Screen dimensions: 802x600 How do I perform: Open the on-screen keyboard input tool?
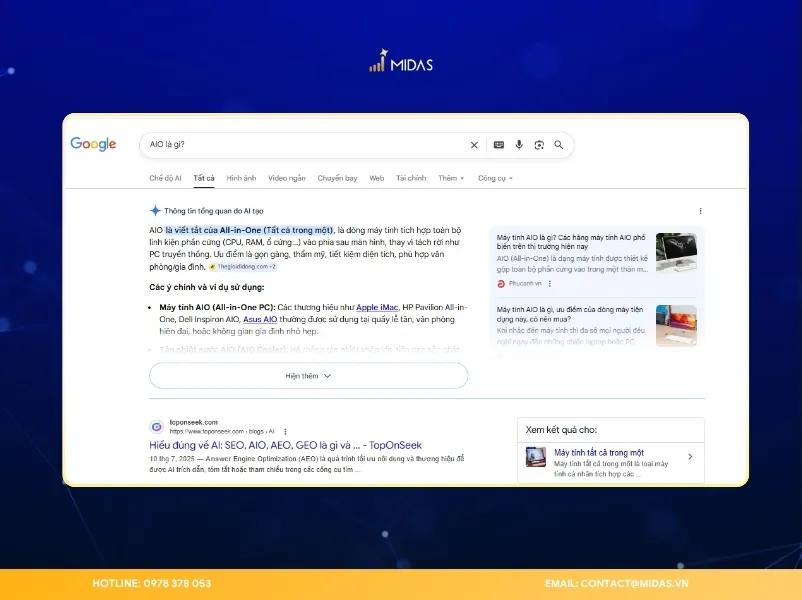(498, 145)
